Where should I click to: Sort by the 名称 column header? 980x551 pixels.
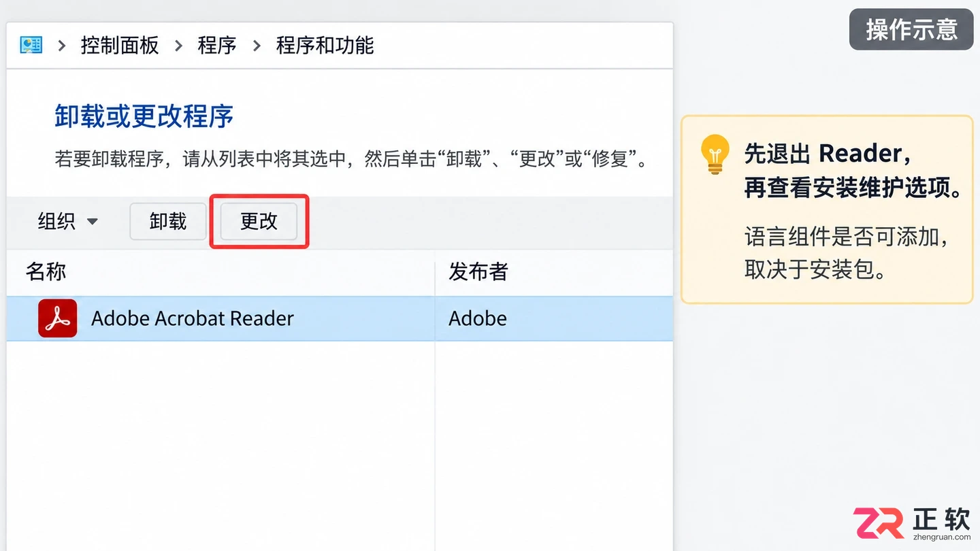46,271
